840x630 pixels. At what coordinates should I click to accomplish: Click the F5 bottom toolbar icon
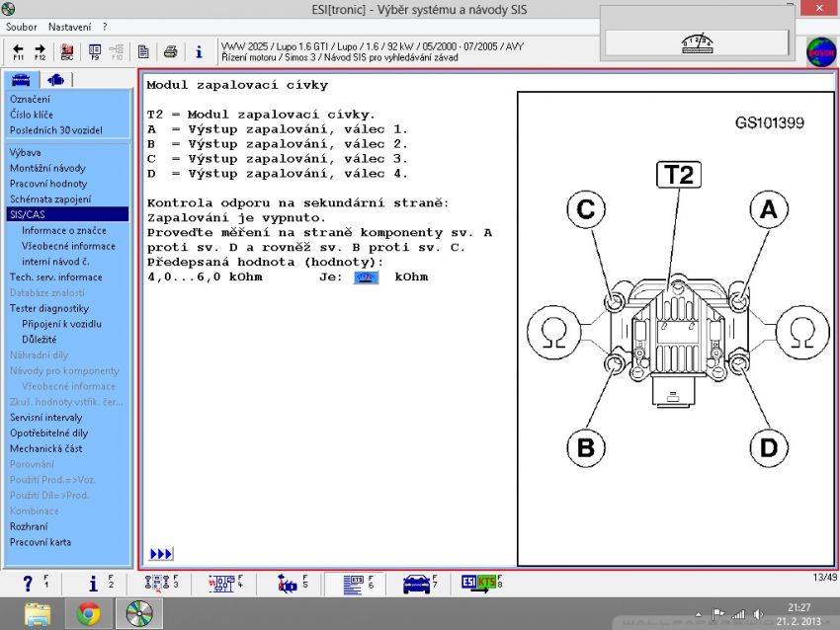point(288,584)
